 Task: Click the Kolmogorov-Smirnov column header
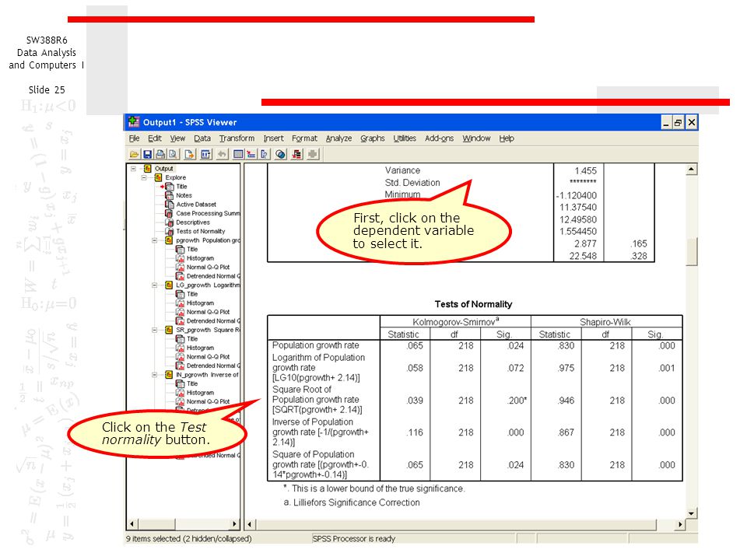tap(455, 322)
